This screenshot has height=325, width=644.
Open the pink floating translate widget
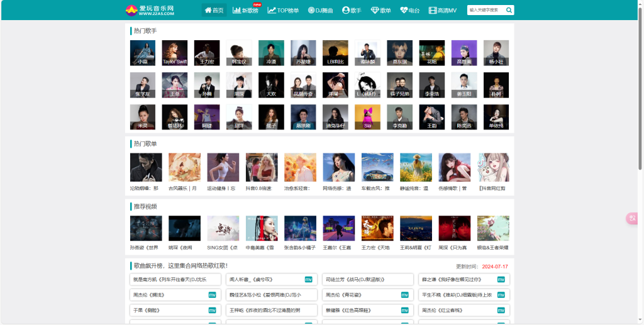[x=633, y=218]
